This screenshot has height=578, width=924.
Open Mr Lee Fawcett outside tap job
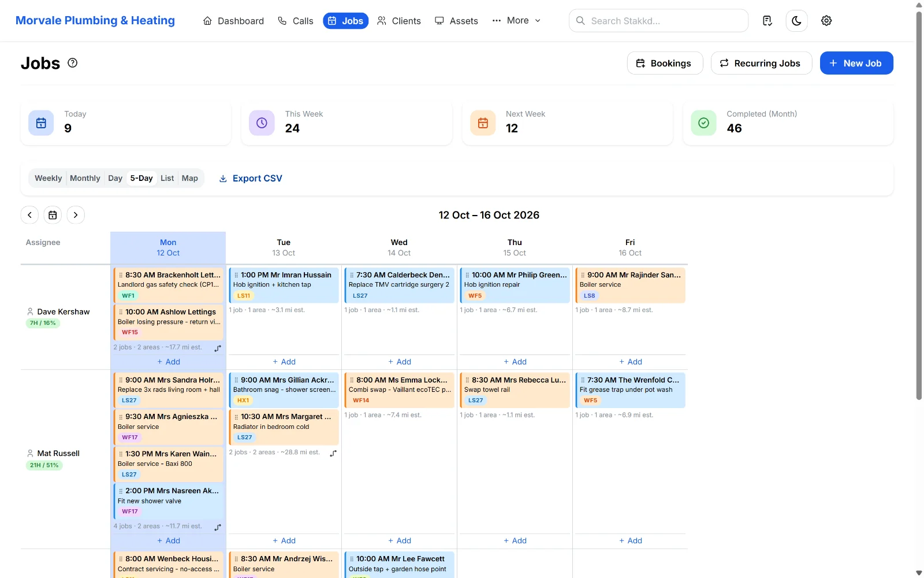[x=399, y=565]
